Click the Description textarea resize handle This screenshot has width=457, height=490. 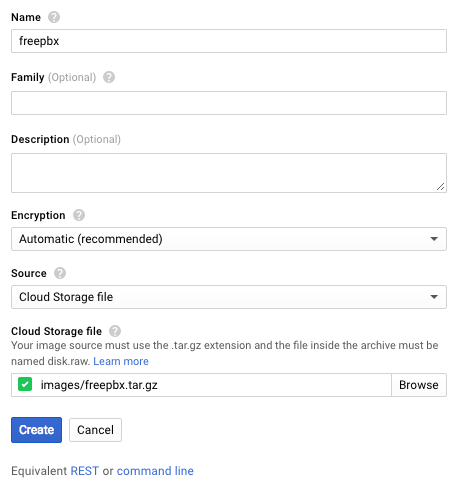[x=441, y=187]
